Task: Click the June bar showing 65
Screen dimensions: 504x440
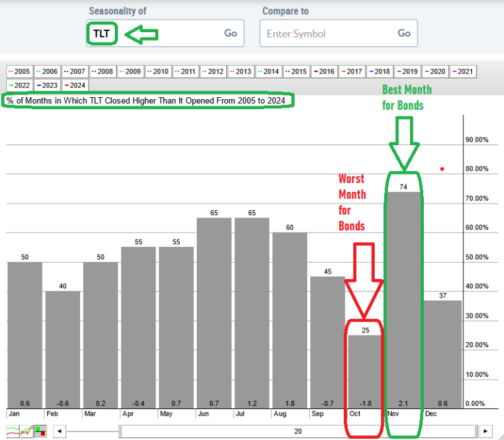Action: click(214, 313)
